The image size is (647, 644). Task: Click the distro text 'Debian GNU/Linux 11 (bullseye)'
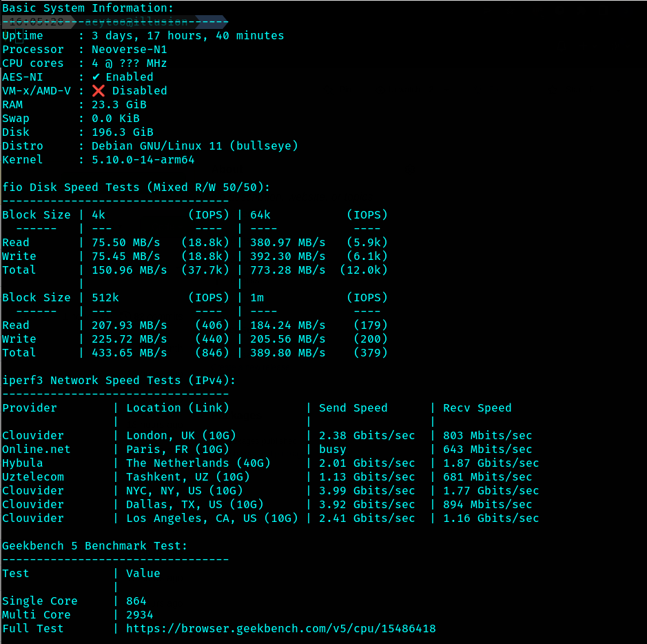click(195, 146)
